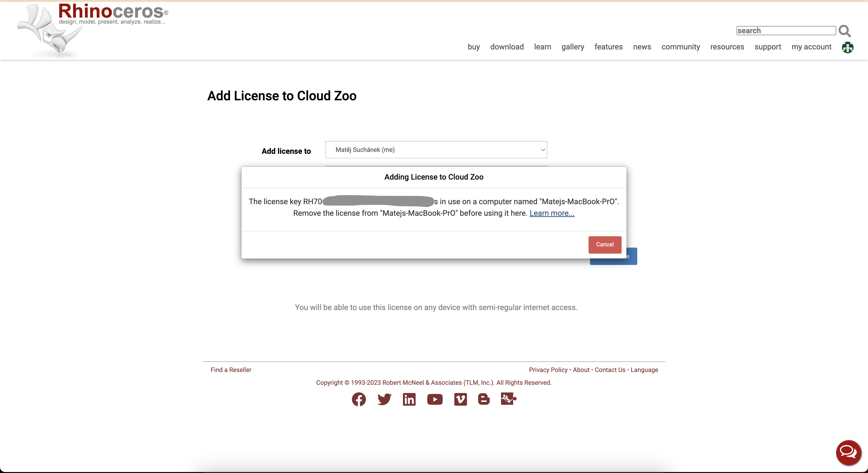The height and width of the screenshot is (473, 868).
Task: Open the gallery menu
Action: [573, 47]
